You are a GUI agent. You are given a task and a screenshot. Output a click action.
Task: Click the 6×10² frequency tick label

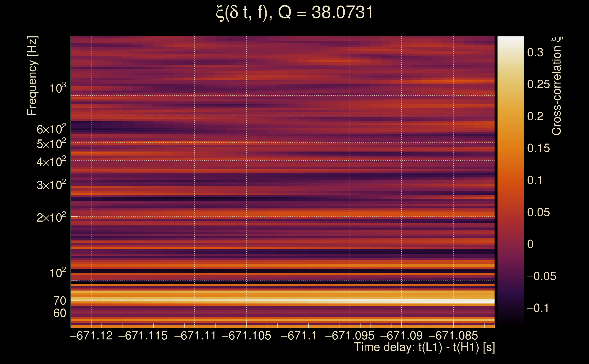pyautogui.click(x=51, y=129)
